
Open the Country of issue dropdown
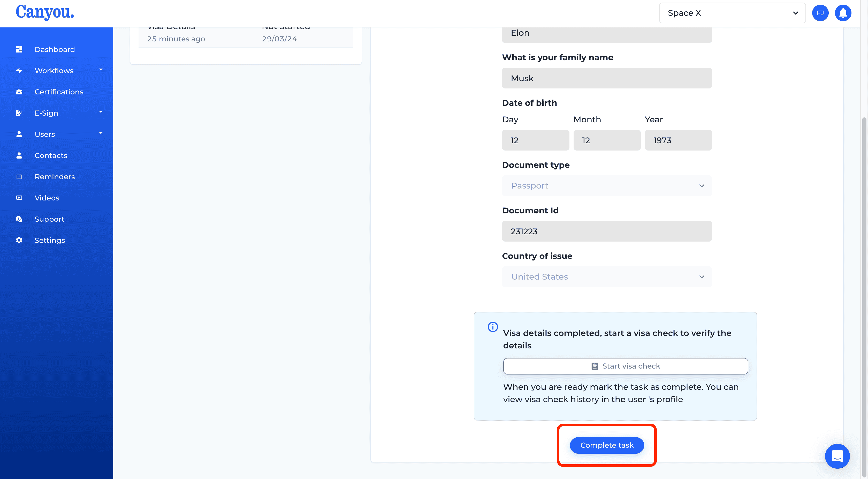pyautogui.click(x=607, y=277)
